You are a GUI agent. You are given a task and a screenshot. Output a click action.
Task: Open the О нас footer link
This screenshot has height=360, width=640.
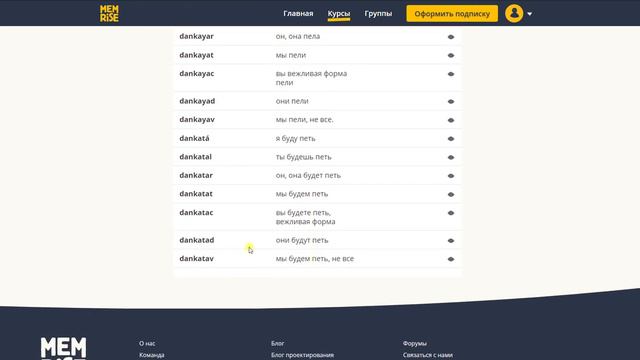[147, 344]
